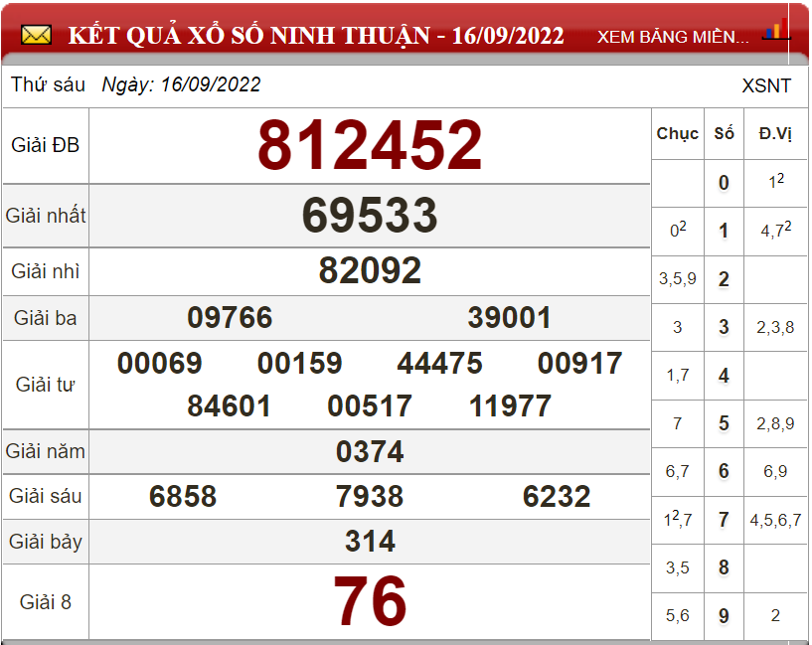Click the Đ.Vị column header
Viewport: 812px width, 645px height.
coord(775,134)
